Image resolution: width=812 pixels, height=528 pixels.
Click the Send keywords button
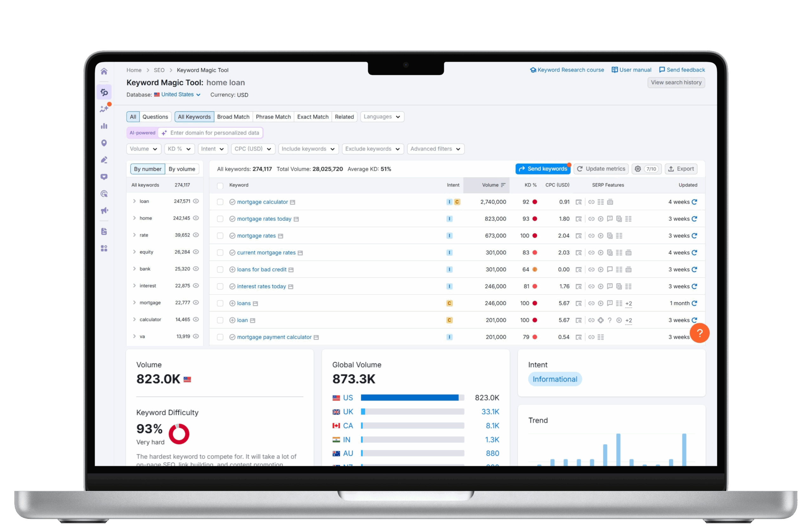pos(542,168)
